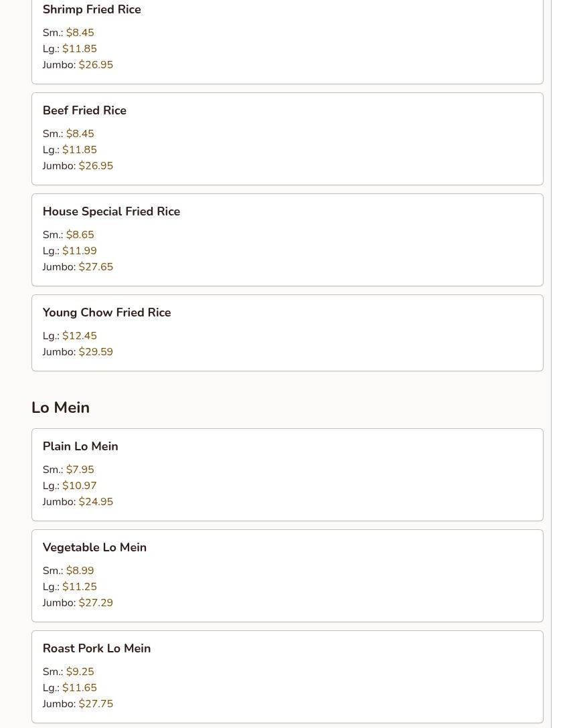Screen dimensions: 565x728
Task: Choose the Young Chow Fried Rice title
Action: 106,313
